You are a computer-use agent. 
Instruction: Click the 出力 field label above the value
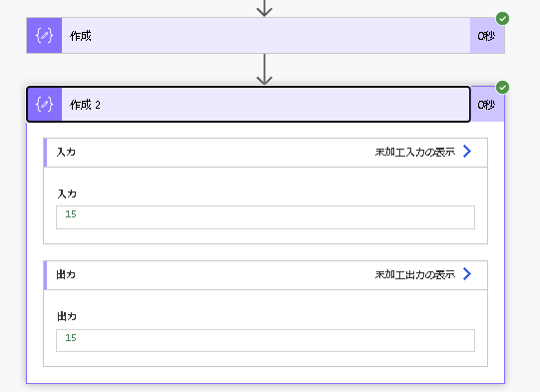(67, 316)
